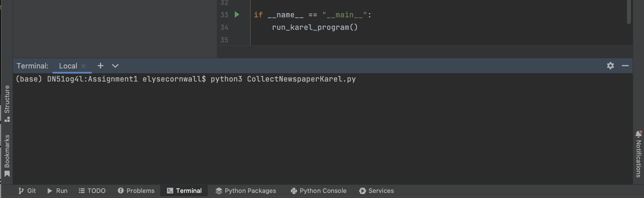Open the Structure side panel
Screen dimensions: 644x198
coord(7,104)
